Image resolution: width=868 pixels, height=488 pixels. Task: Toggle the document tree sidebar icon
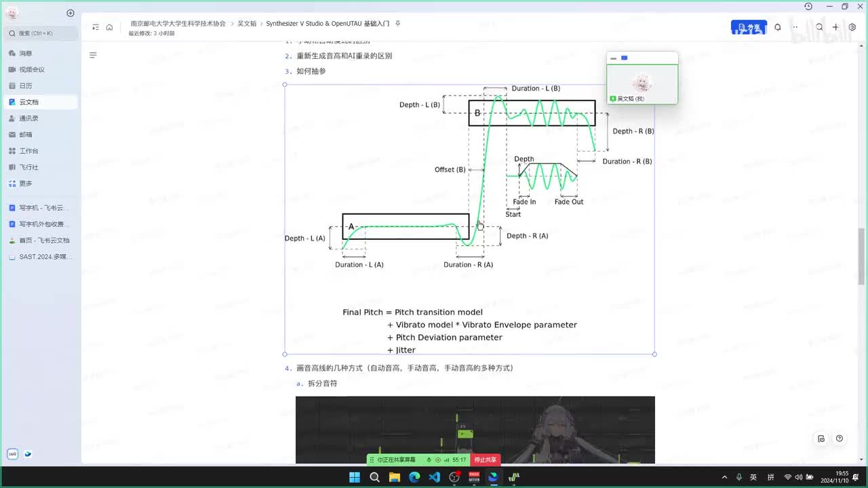click(96, 27)
